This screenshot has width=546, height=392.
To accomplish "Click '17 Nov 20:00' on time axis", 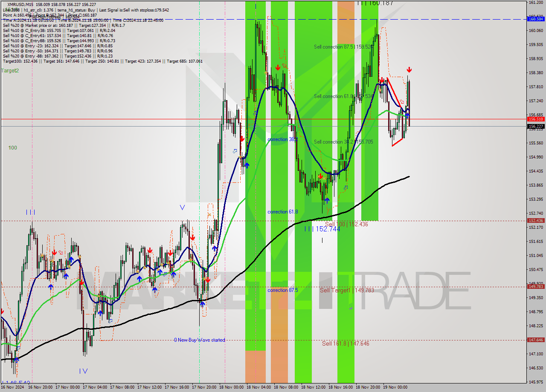I will tap(204, 387).
